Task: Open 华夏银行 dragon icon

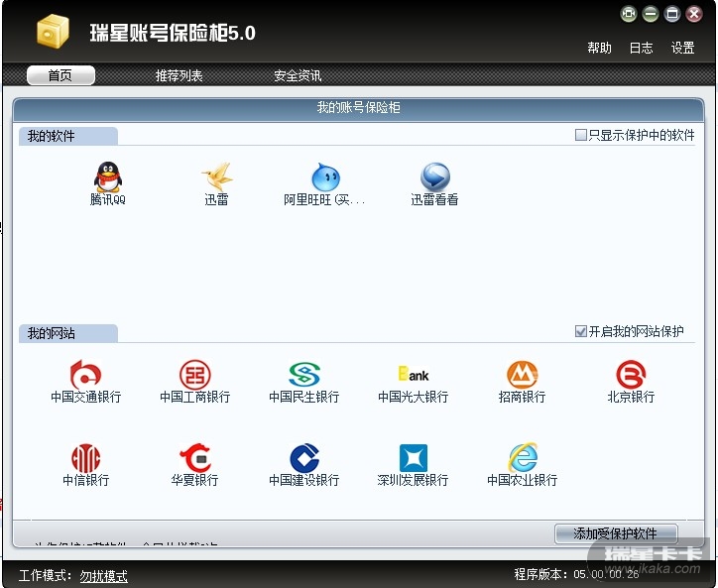Action: 195,458
